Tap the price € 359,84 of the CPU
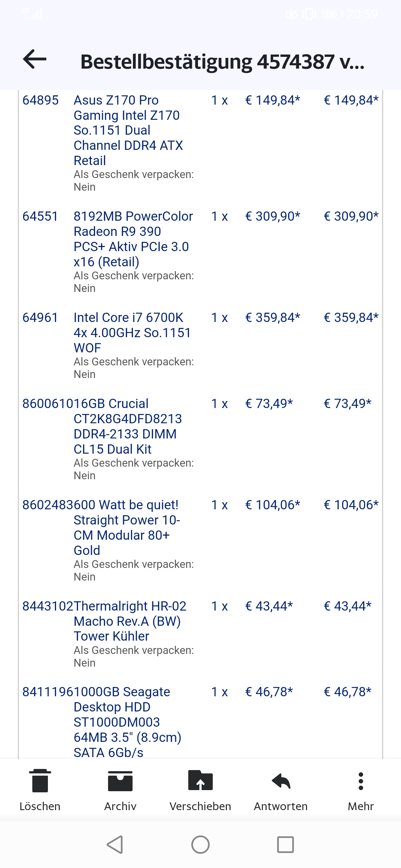Screen dimensions: 401x868 click(x=273, y=317)
